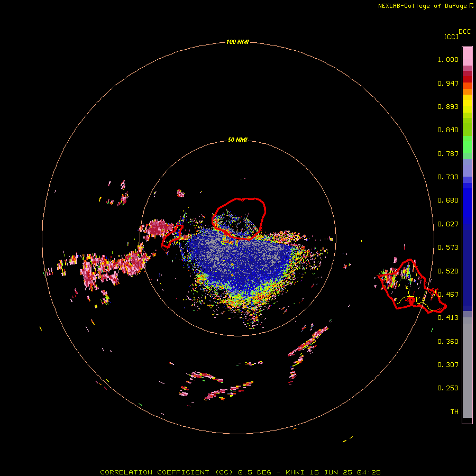The image size is (476, 476).
Task: Click the 0.467 scale value
Action: point(448,295)
